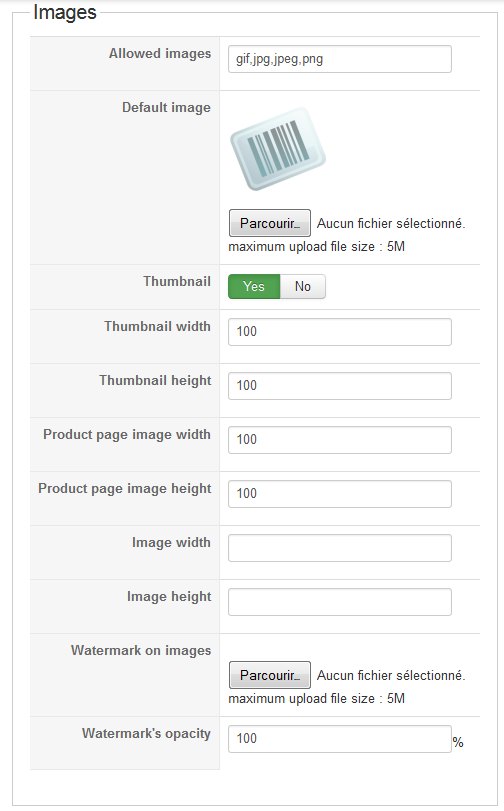
Task: Click the Product page image height field
Action: point(339,493)
